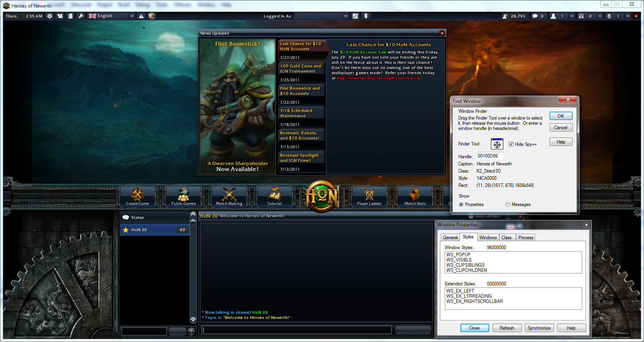Viewport: 644px width, 342px height.
Task: Select the HoN 20 starred channel
Action: pyautogui.click(x=155, y=230)
